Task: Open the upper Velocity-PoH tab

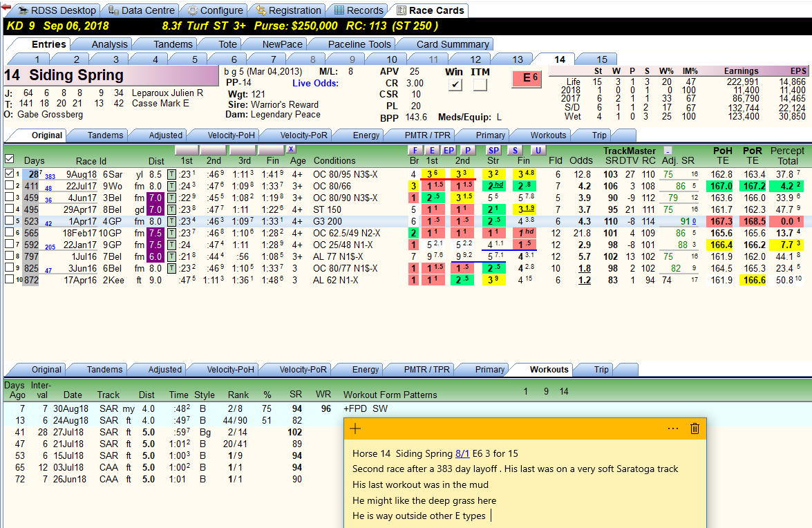Action: tap(231, 135)
